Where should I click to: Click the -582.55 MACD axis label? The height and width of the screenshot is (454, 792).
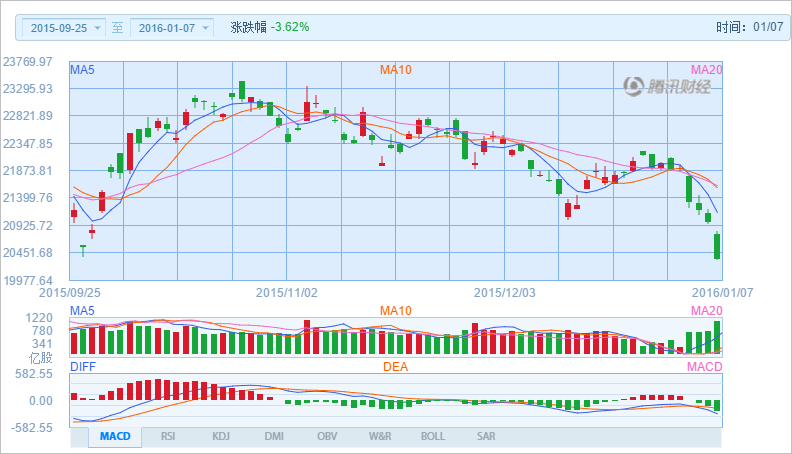tap(32, 428)
